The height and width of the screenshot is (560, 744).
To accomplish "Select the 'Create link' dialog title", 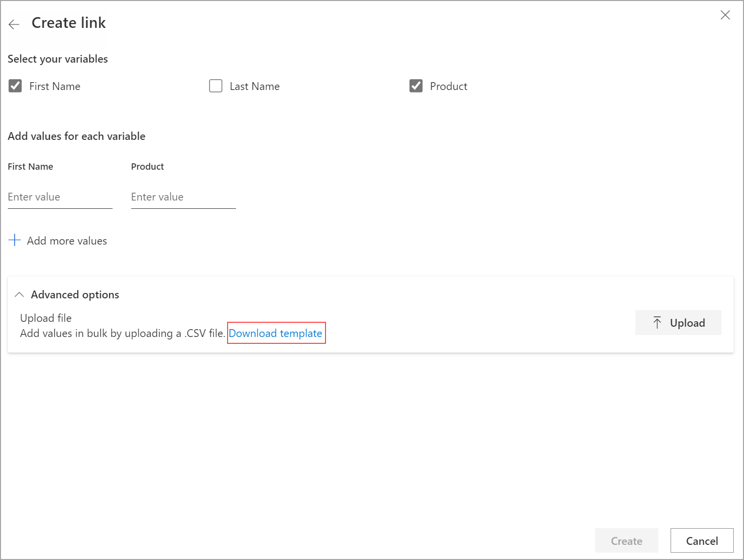I will (69, 23).
